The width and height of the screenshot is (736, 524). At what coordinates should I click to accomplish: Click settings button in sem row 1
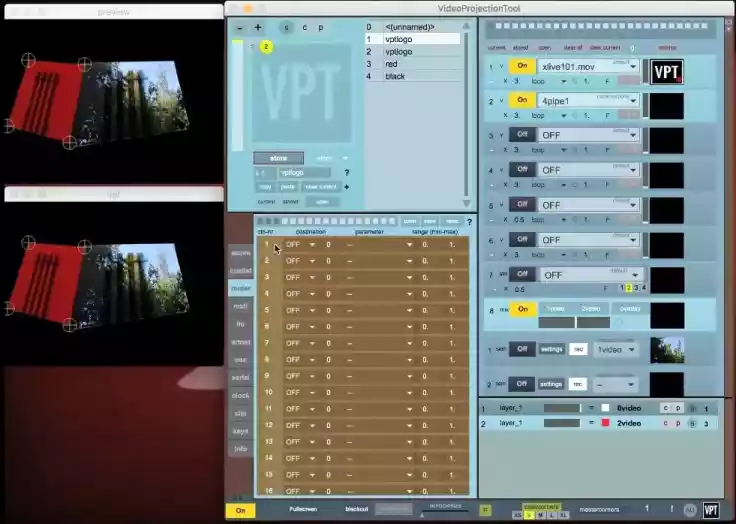[x=552, y=349]
